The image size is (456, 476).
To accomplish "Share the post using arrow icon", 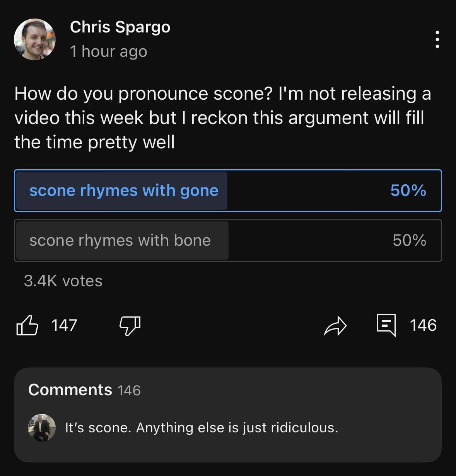I will [x=335, y=325].
